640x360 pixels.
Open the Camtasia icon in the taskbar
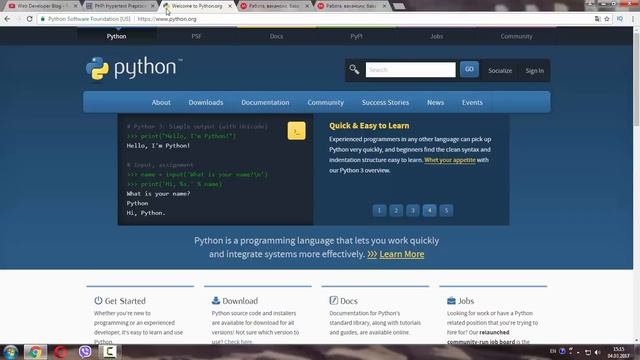coord(109,351)
